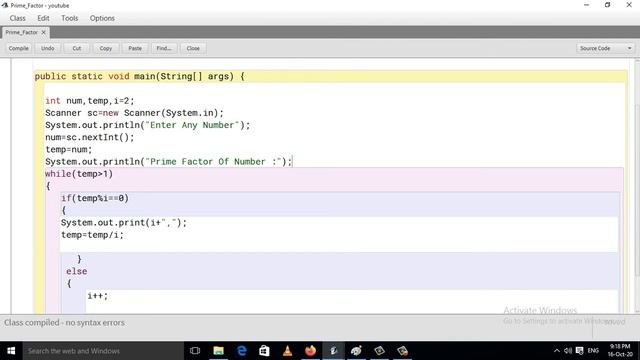Click the Find... button

pyautogui.click(x=164, y=48)
